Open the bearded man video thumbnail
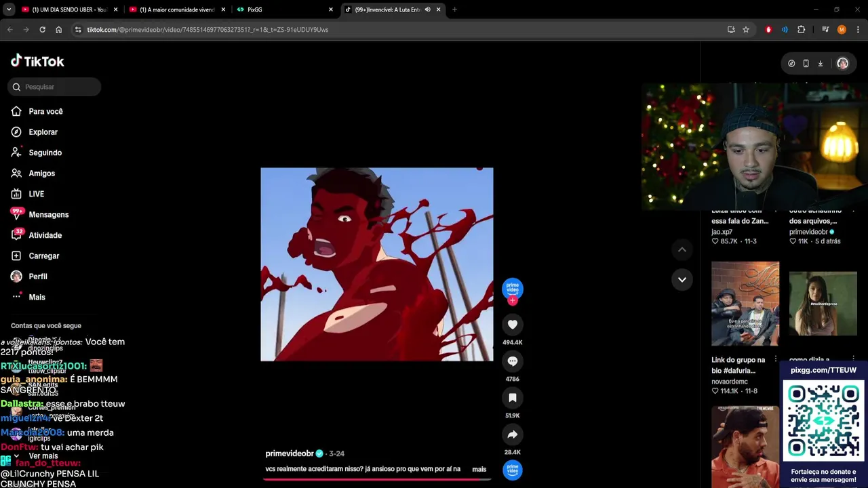Screen dimensions: 868x488 pos(745,446)
